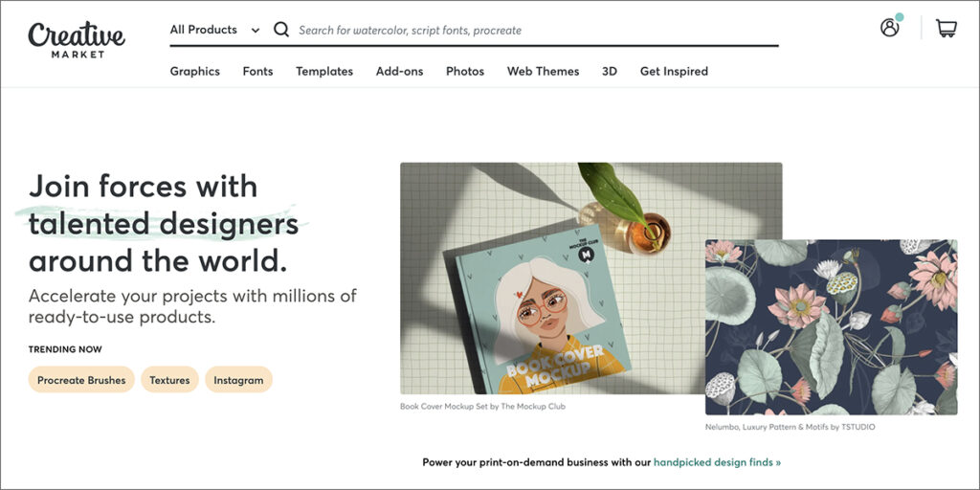Open the Get Inspired section
980x490 pixels.
pyautogui.click(x=674, y=71)
